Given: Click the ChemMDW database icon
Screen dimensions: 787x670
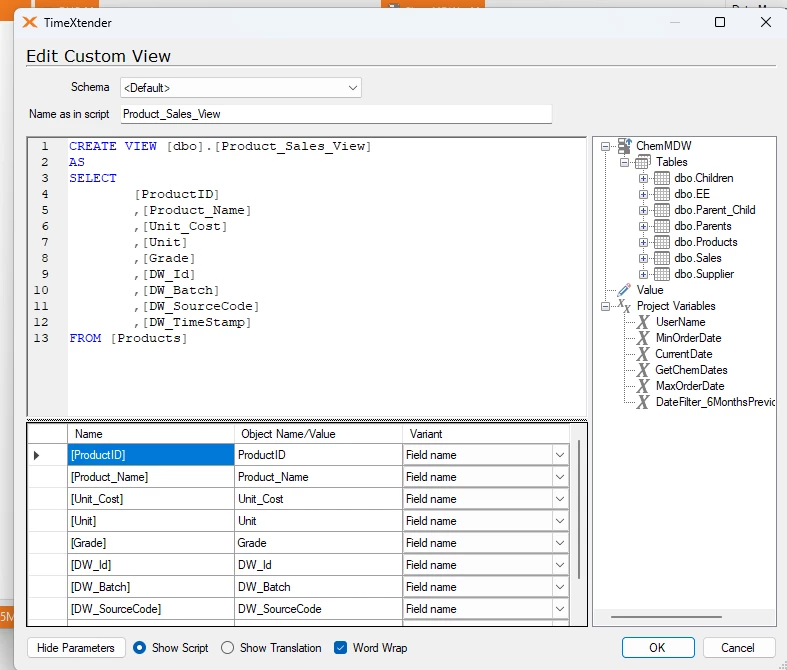Looking at the screenshot, I should [x=624, y=146].
